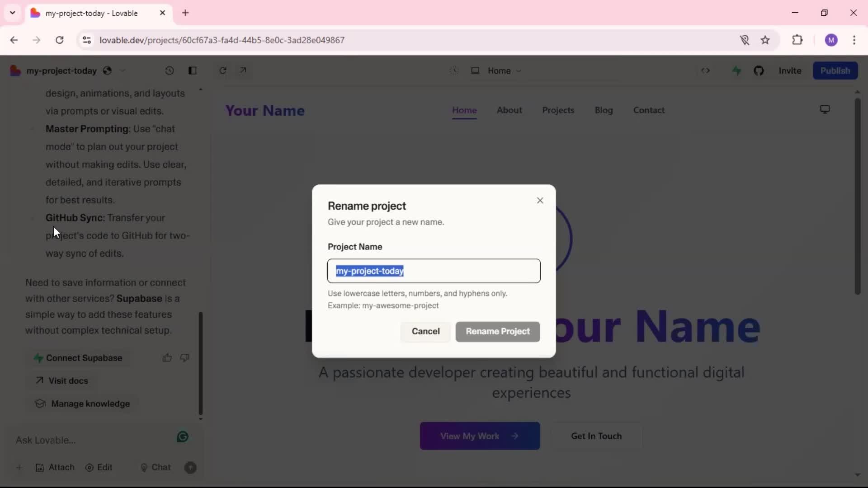Open the preview in a new tab arrow icon
This screenshot has height=488, width=868.
point(243,70)
